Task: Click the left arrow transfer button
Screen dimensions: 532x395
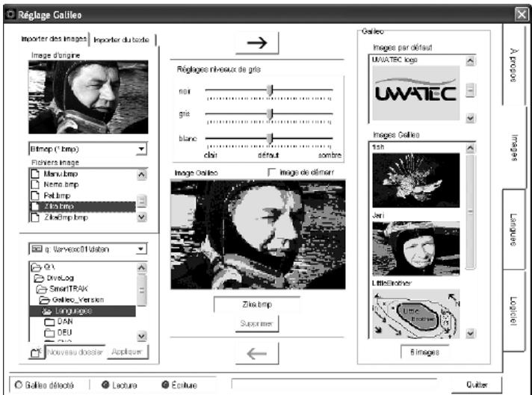Action: [x=257, y=353]
